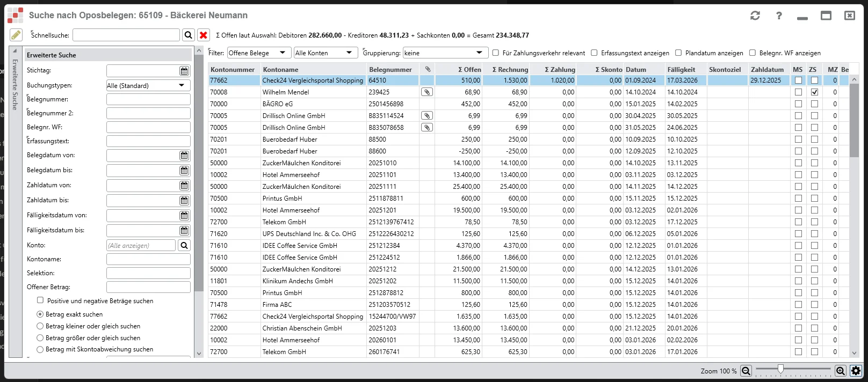Screen dimensions: 868x382
Task: Click the zoom in magnifier icon
Action: click(841, 371)
